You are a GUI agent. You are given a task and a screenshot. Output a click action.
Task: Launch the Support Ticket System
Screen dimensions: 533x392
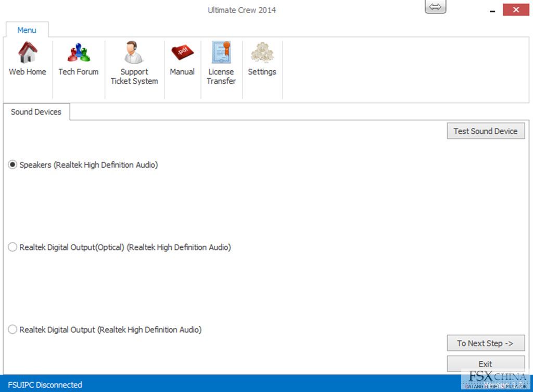coord(134,63)
